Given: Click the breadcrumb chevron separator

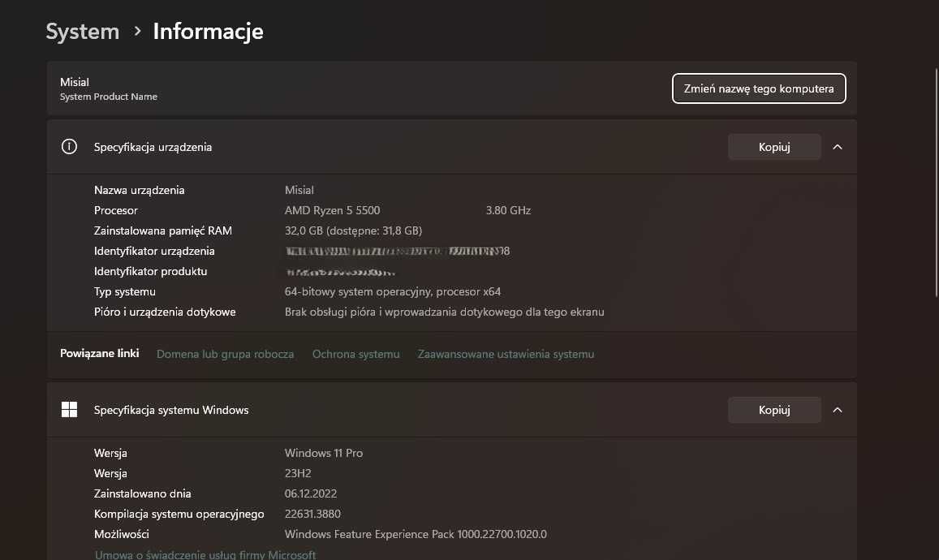Looking at the screenshot, I should pos(137,31).
